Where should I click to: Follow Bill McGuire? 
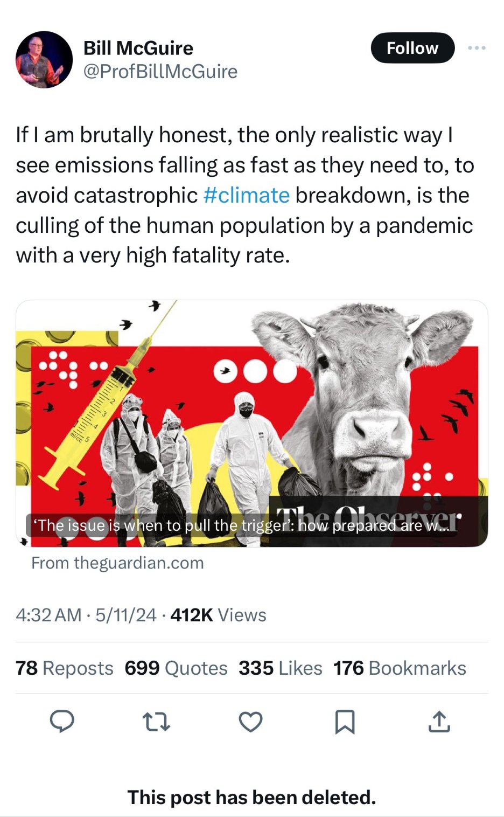(x=412, y=48)
